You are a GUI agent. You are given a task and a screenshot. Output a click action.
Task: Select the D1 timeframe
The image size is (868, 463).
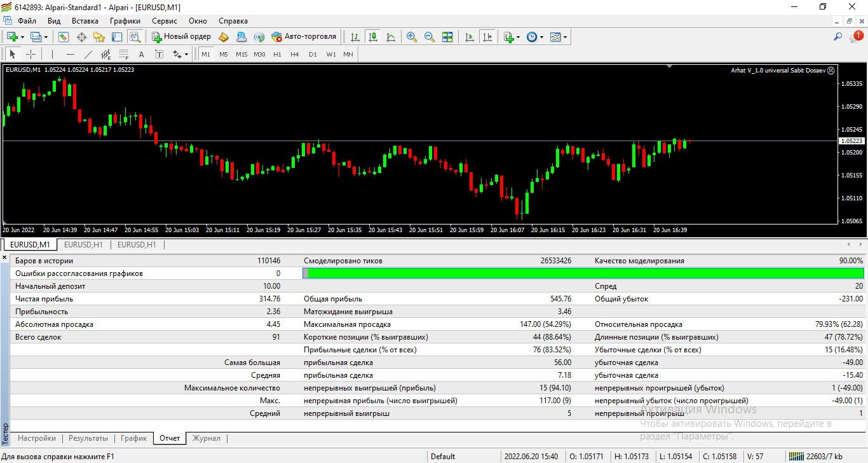coord(313,54)
